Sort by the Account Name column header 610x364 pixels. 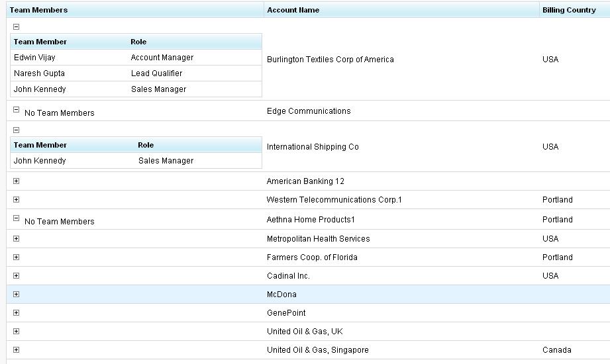point(293,10)
